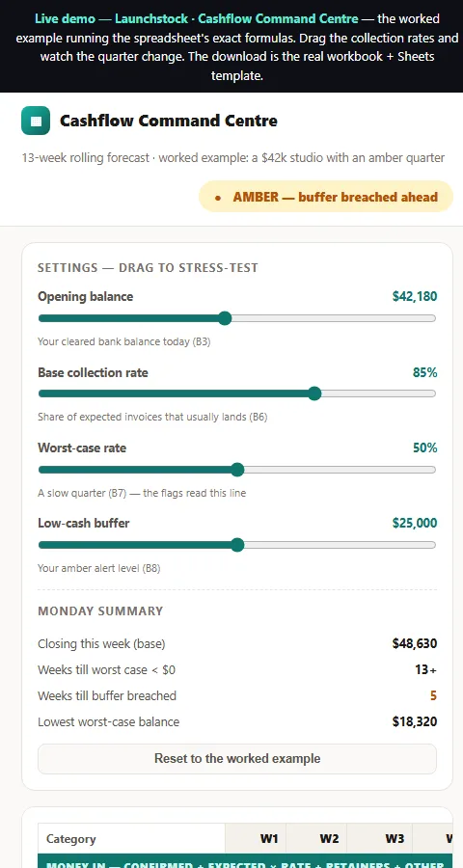463x868 pixels.
Task: Click the 50% worst-case rate value
Action: tap(424, 448)
